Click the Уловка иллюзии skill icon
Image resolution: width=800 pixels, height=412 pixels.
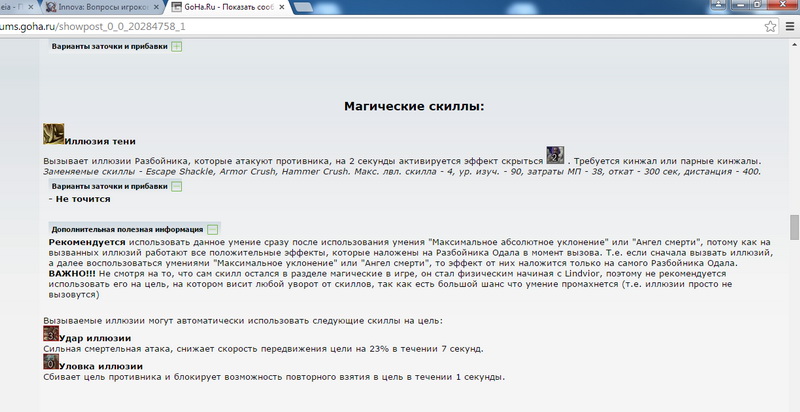pyautogui.click(x=51, y=363)
